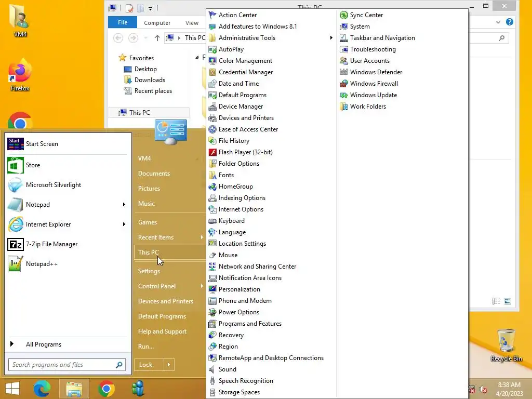Select Documents in Start menu
532x399 pixels.
coord(154,174)
